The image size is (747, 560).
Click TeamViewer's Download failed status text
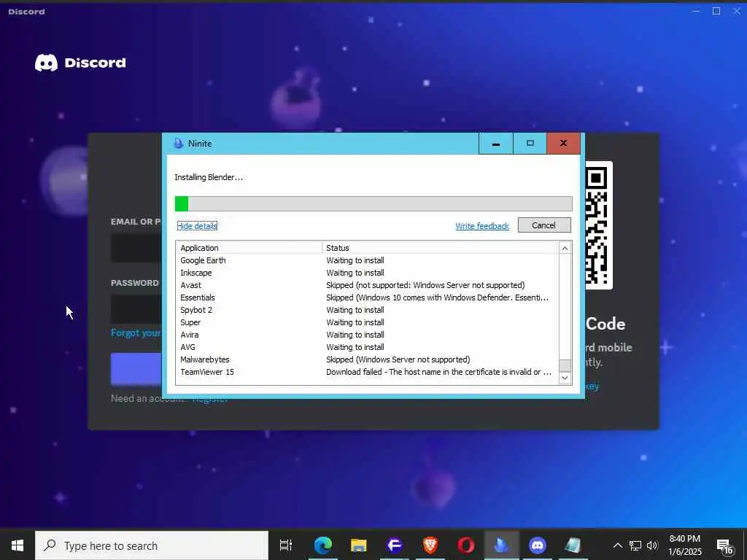[438, 372]
